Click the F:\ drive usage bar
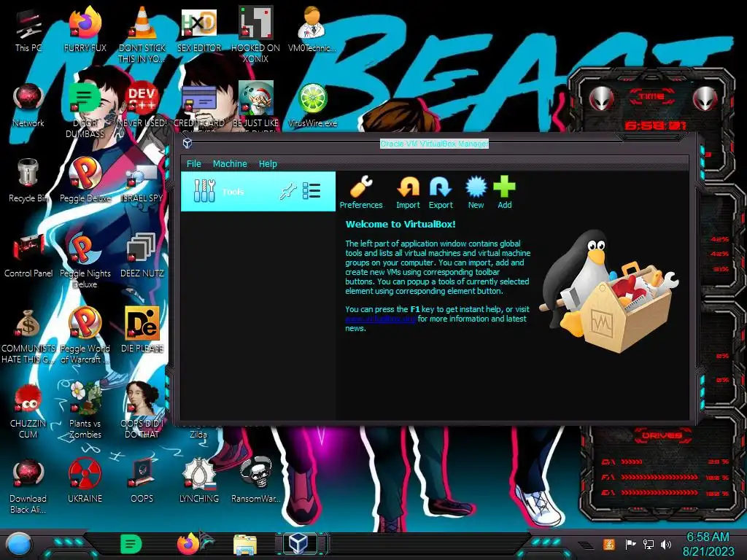Viewport: 747px width, 560px height. click(665, 477)
